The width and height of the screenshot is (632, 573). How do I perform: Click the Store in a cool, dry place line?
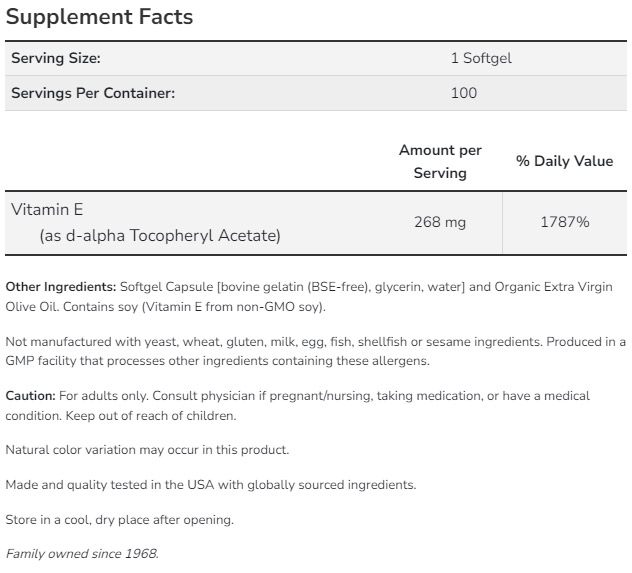(119, 519)
